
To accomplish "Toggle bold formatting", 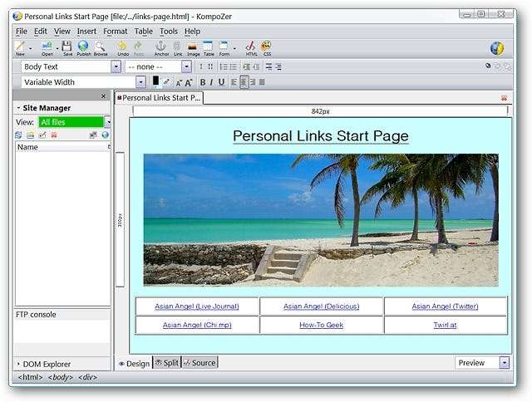I will coord(203,82).
